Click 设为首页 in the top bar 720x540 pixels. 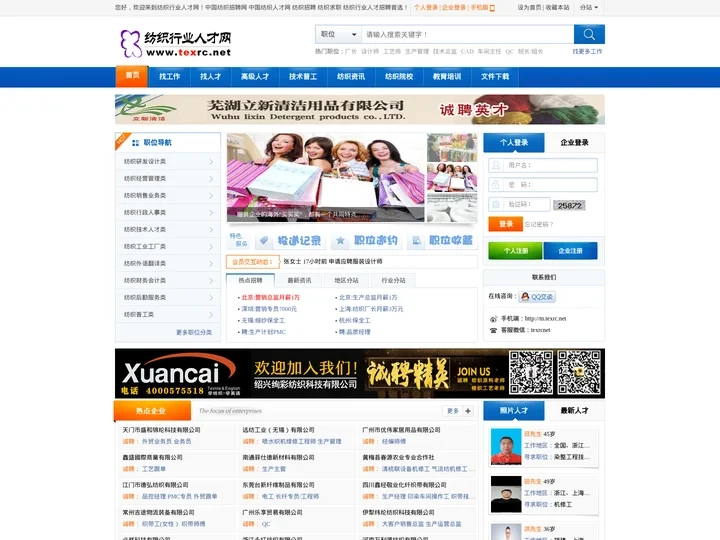click(x=529, y=7)
